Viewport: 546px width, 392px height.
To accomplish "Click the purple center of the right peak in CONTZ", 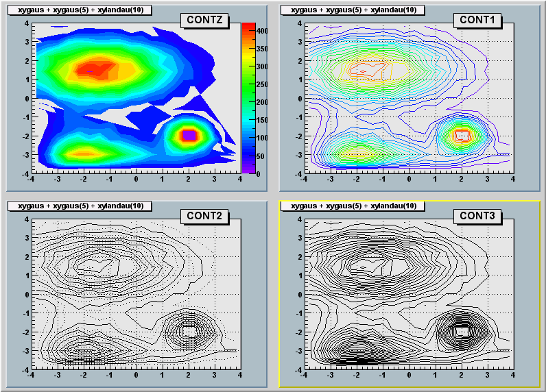I will click(x=189, y=136).
